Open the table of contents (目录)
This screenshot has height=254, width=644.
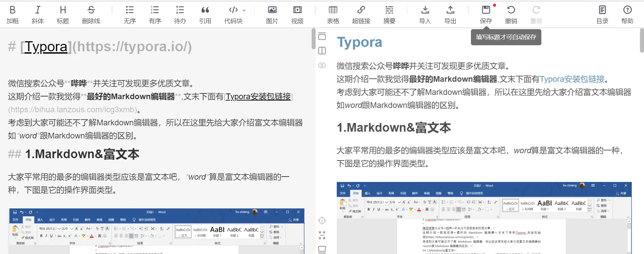point(602,14)
